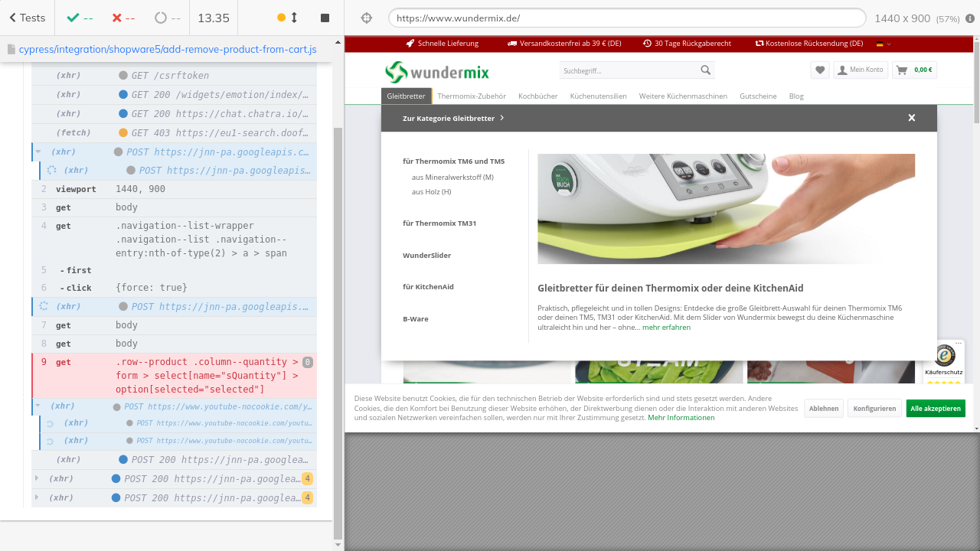
Task: Toggle the auto-scrolling icon
Action: tap(287, 18)
